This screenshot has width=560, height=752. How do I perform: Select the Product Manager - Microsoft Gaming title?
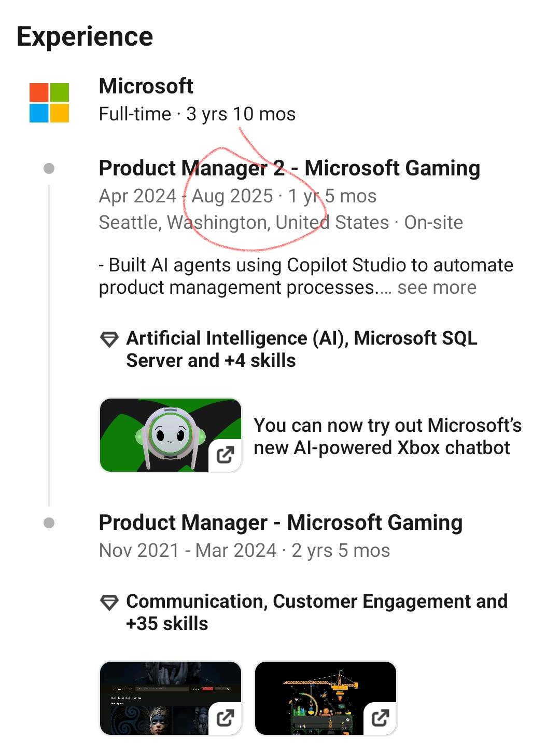(x=281, y=523)
